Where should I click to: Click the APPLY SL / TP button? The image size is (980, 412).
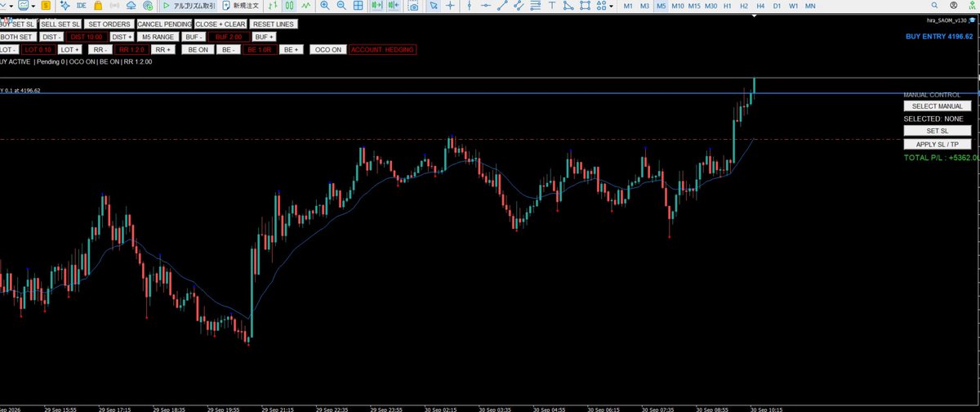937,144
